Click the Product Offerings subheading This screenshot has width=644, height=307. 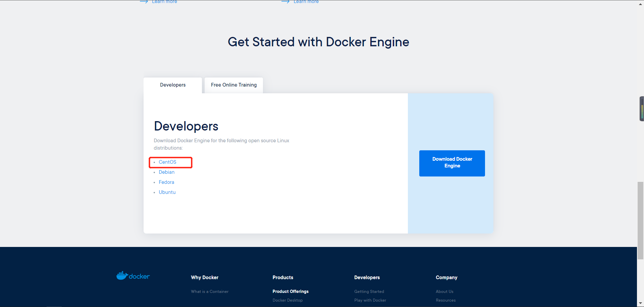click(x=290, y=292)
